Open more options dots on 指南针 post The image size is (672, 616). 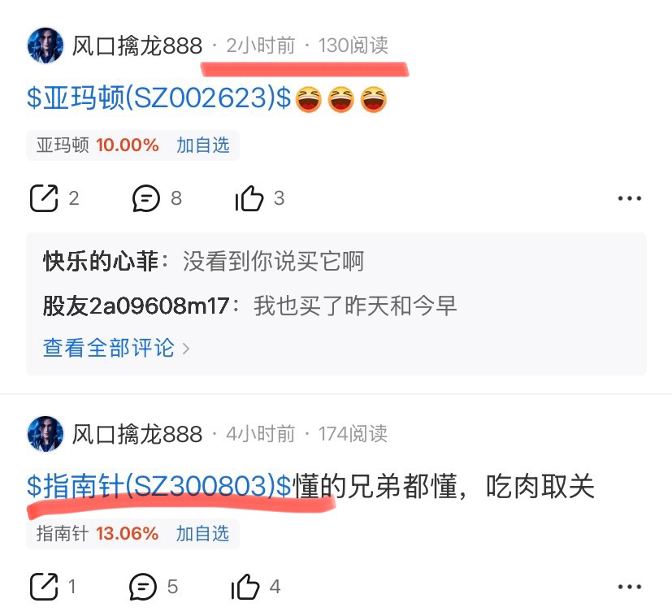[629, 587]
